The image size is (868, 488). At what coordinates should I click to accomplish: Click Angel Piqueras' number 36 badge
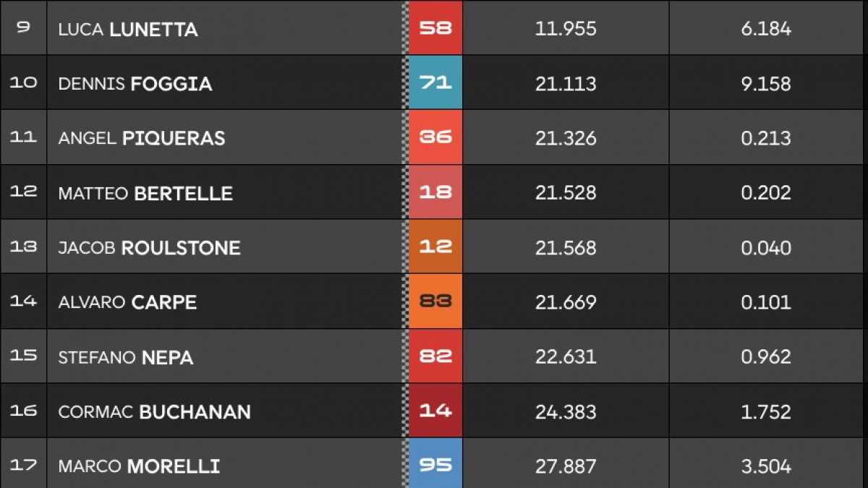[x=435, y=137]
